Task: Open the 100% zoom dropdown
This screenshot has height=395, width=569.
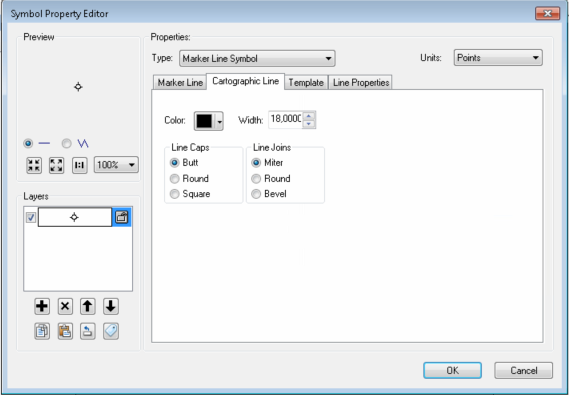Action: coord(116,165)
